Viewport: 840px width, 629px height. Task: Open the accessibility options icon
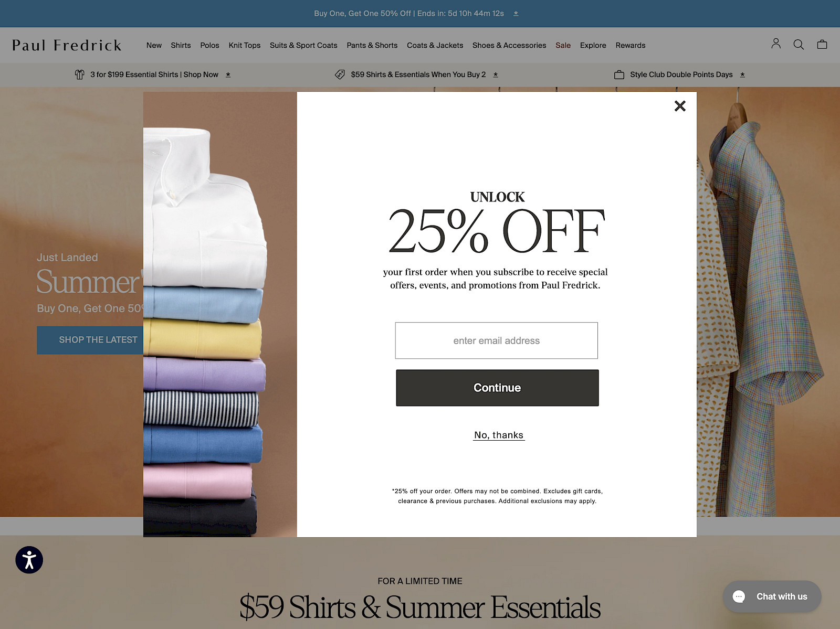pos(29,560)
